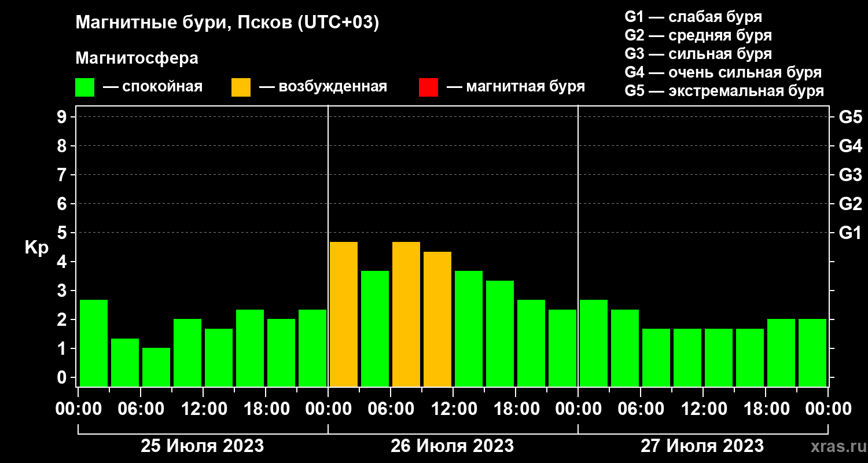The width and height of the screenshot is (868, 463).
Task: Click the 'G5' right-axis label
Action: [850, 117]
